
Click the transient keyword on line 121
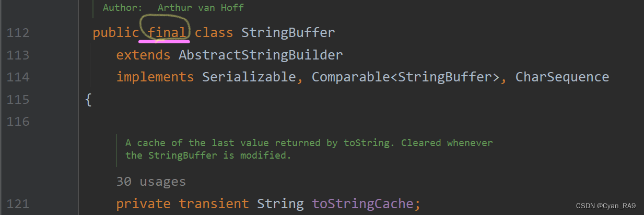pyautogui.click(x=214, y=204)
